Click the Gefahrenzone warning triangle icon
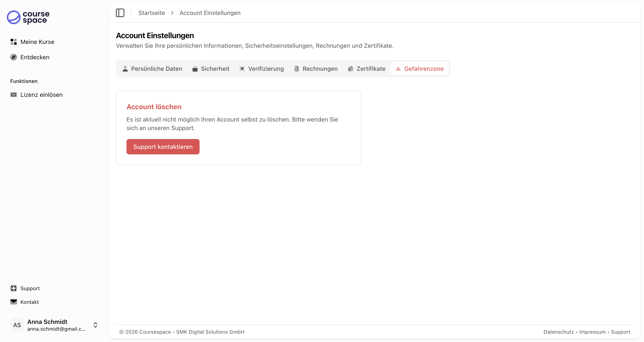 398,69
